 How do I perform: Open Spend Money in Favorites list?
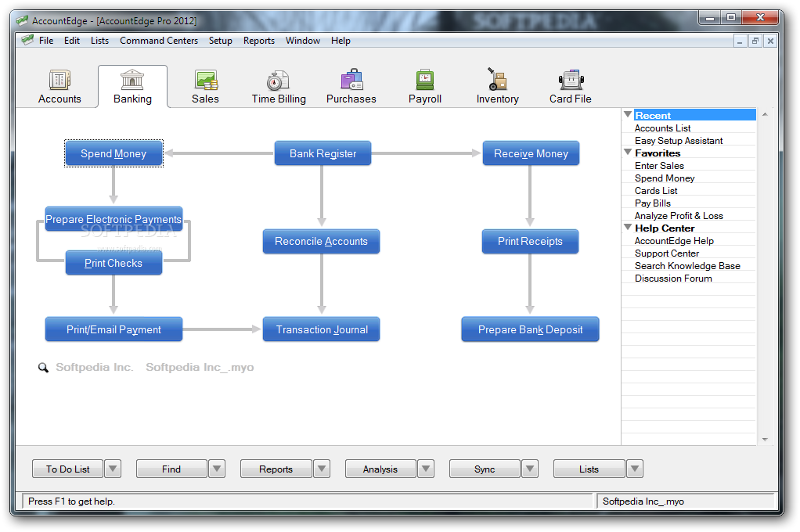(665, 178)
